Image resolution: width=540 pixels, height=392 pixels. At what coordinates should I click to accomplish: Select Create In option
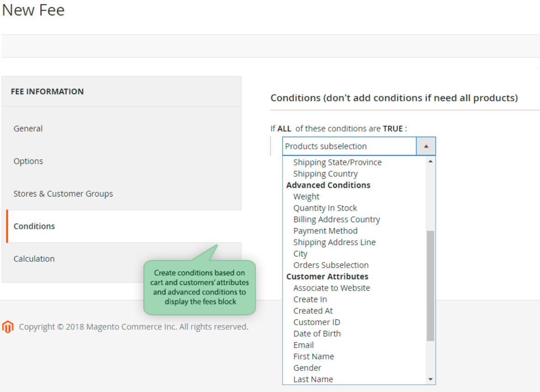[310, 299]
